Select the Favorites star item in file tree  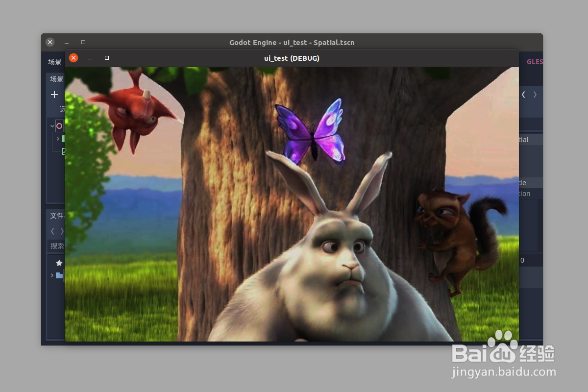click(x=59, y=263)
